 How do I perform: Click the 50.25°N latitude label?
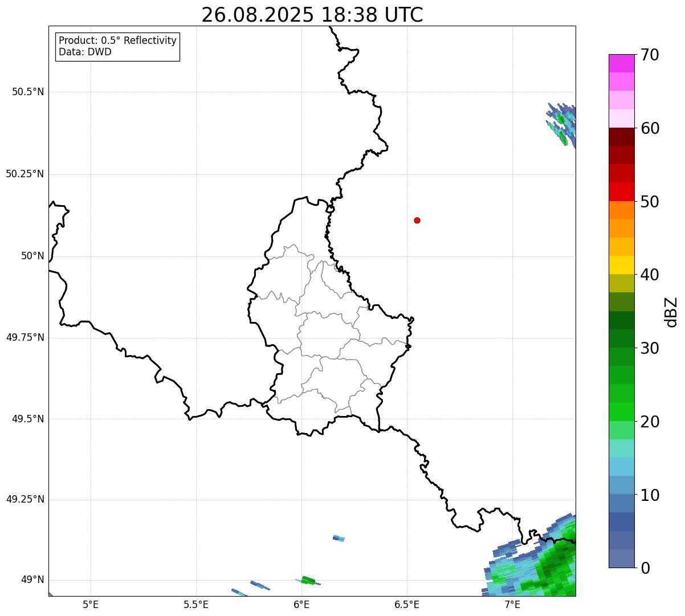[25, 174]
